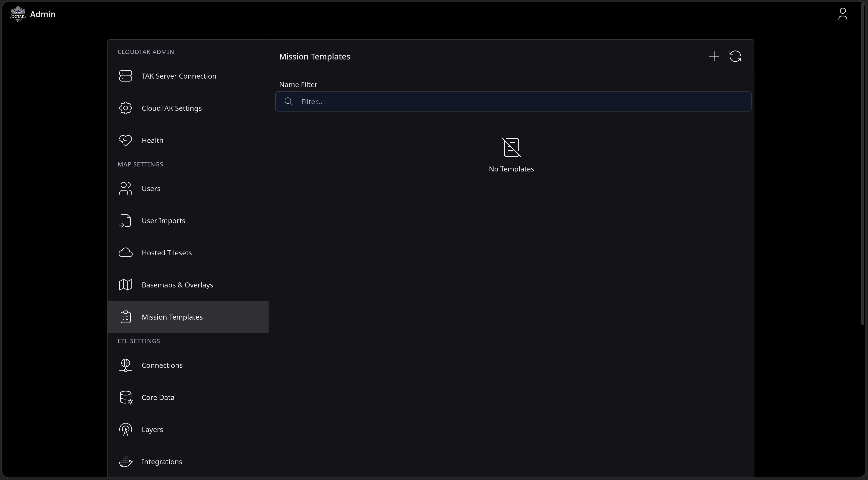The width and height of the screenshot is (868, 480).
Task: Click the ETL SETTINGS section header
Action: pos(139,341)
